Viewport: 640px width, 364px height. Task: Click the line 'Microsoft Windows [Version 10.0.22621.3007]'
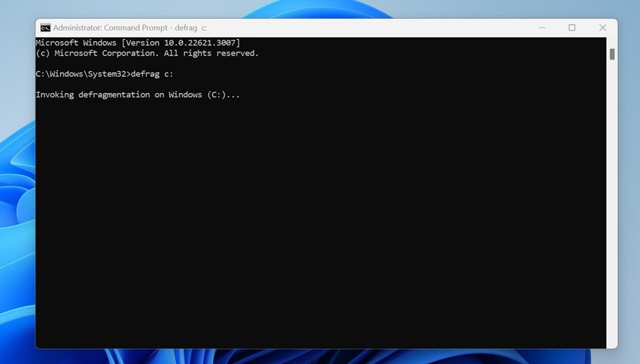tap(138, 43)
